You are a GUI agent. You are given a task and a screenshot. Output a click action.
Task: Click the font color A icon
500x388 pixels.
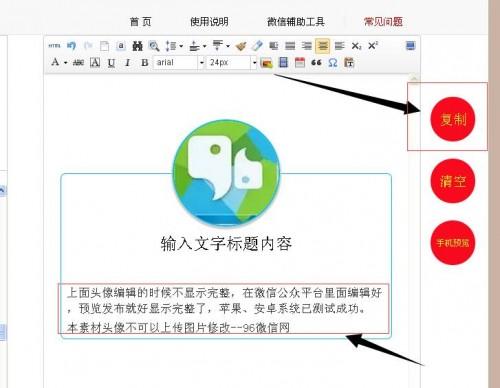(55, 62)
